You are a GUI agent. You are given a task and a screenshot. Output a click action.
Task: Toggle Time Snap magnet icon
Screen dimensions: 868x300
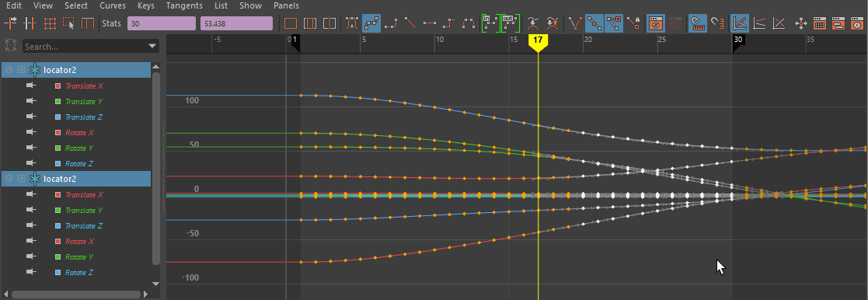[x=697, y=23]
